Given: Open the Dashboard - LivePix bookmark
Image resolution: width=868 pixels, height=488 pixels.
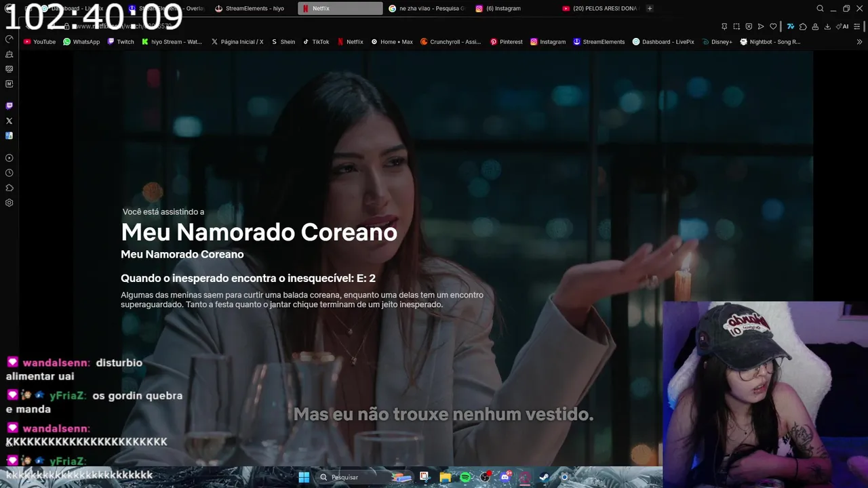Looking at the screenshot, I should point(663,41).
